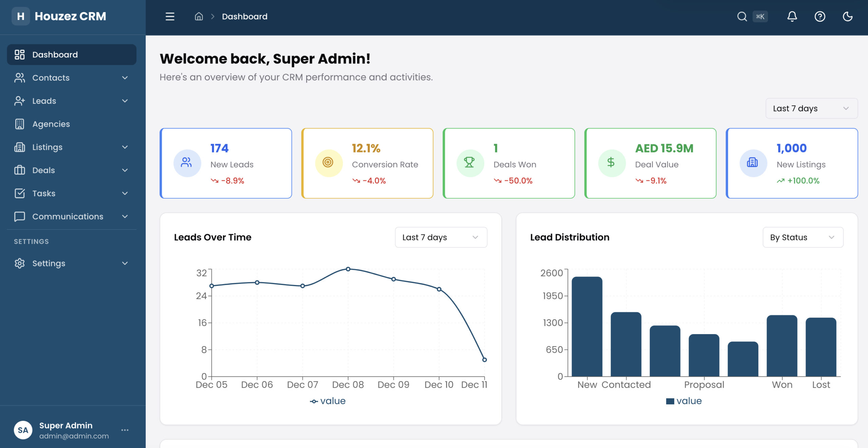Click the Dashboard breadcrumb item
This screenshot has width=868, height=448.
(244, 16)
